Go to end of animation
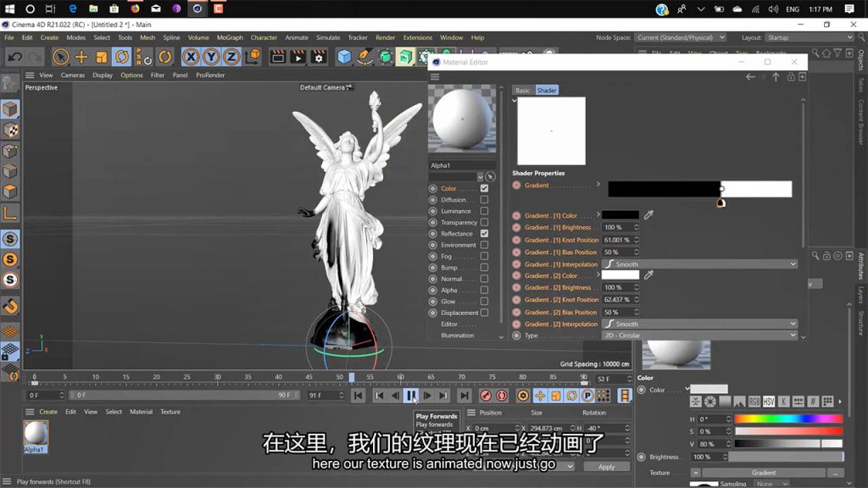This screenshot has height=488, width=868. (465, 396)
